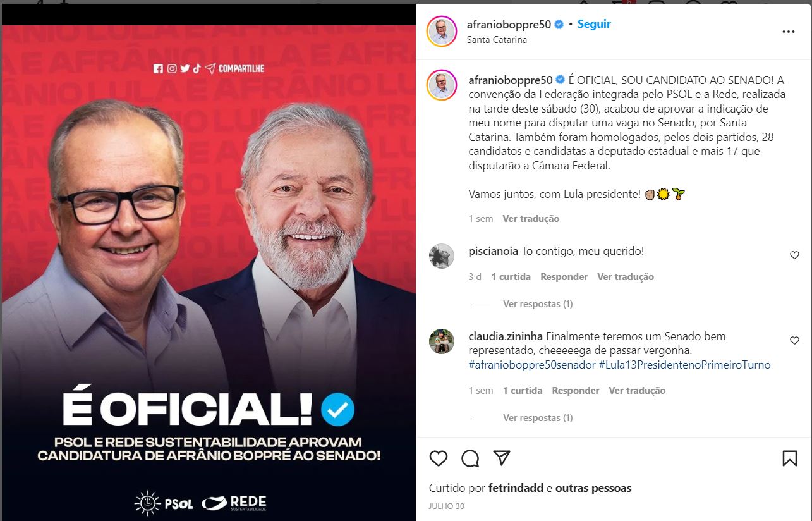Click Ver tradução under the caption
812x521 pixels.
pyautogui.click(x=531, y=219)
